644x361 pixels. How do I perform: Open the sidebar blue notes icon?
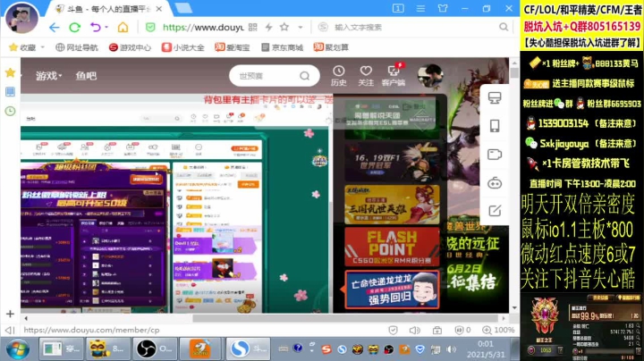point(10,91)
